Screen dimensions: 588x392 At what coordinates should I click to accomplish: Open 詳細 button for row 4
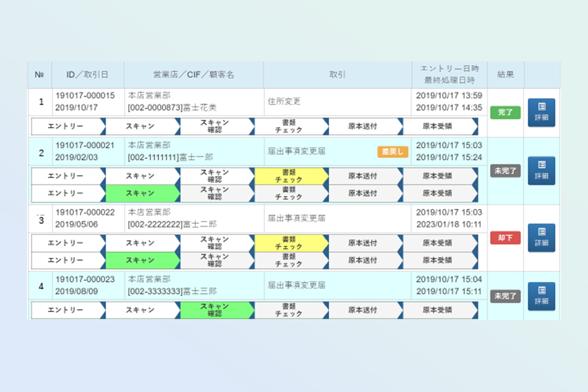click(x=541, y=296)
